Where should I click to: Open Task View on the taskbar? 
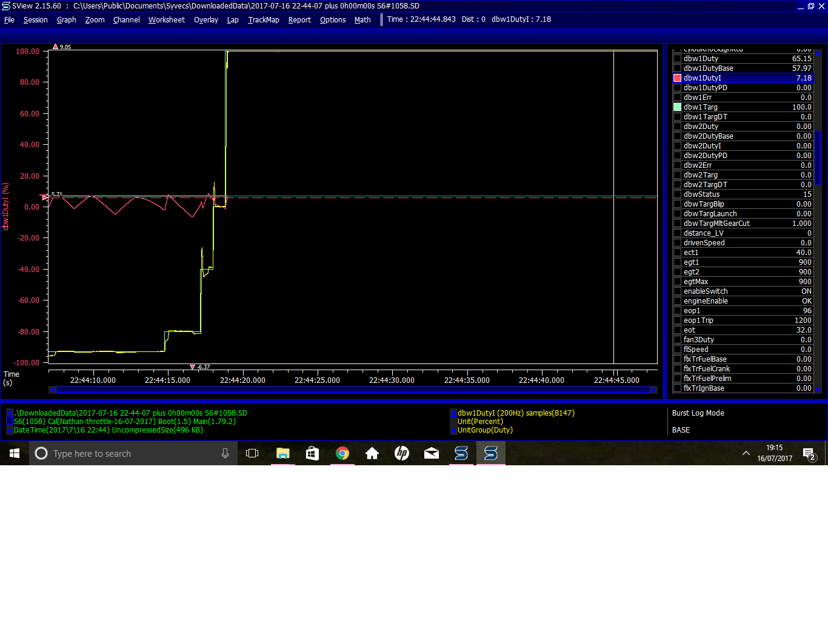pyautogui.click(x=252, y=453)
